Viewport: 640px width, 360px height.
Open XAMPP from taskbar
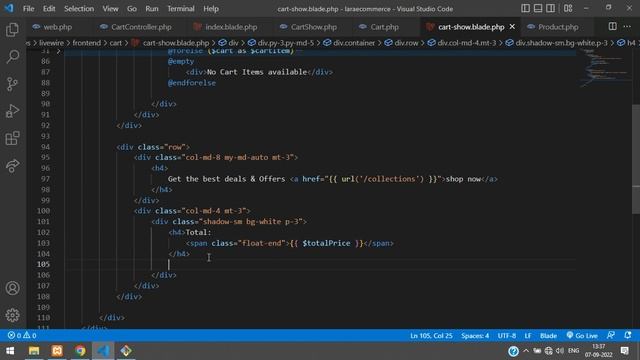pos(57,351)
